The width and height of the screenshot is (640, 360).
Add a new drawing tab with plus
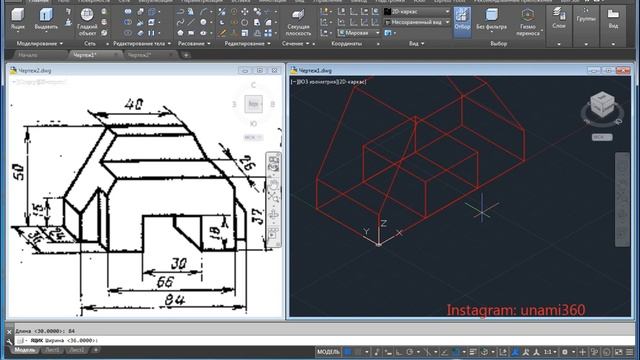[186, 55]
